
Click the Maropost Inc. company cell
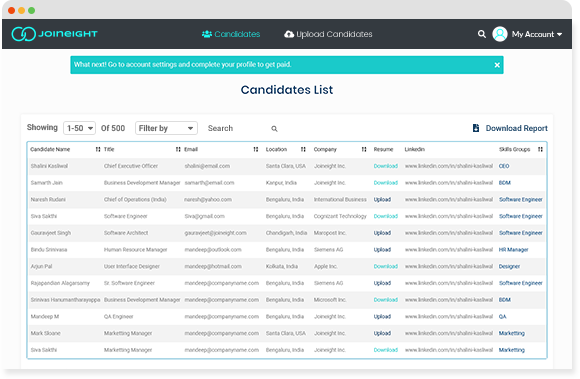click(330, 233)
